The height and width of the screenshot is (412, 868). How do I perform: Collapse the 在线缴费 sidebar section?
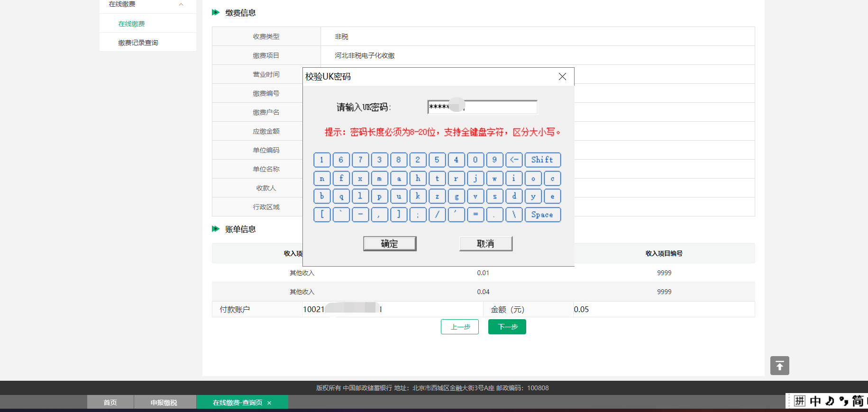[181, 4]
